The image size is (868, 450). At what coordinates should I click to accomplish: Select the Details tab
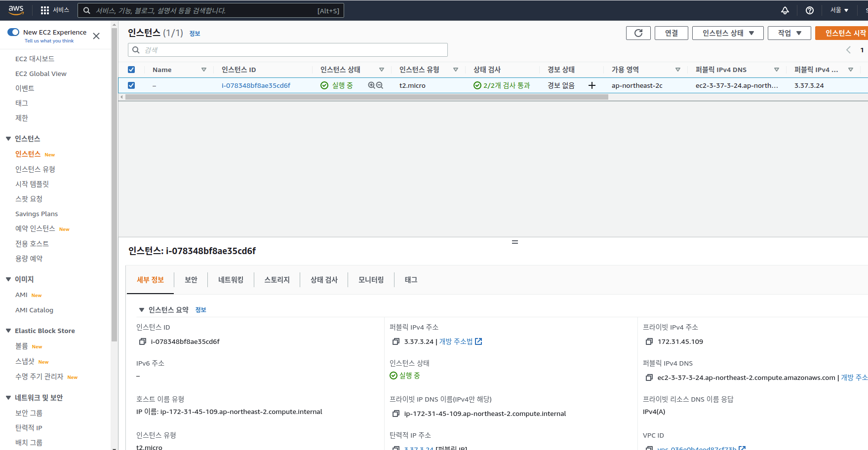tap(150, 280)
